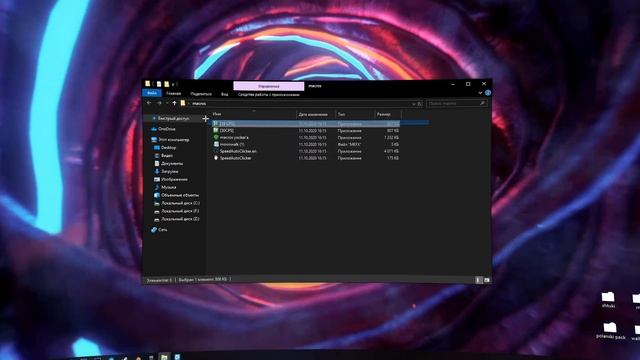
Task: Open the Файл ribbon tab
Action: pyautogui.click(x=152, y=93)
